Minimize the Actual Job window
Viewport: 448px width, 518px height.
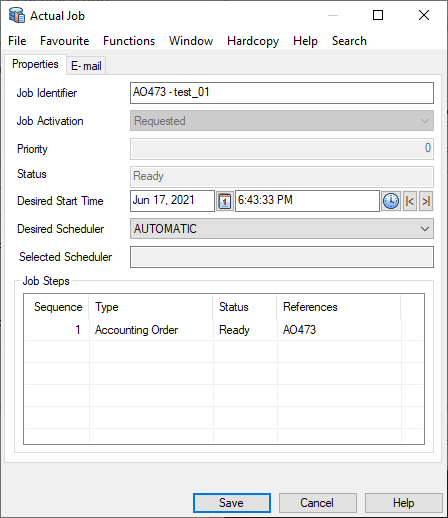click(333, 15)
